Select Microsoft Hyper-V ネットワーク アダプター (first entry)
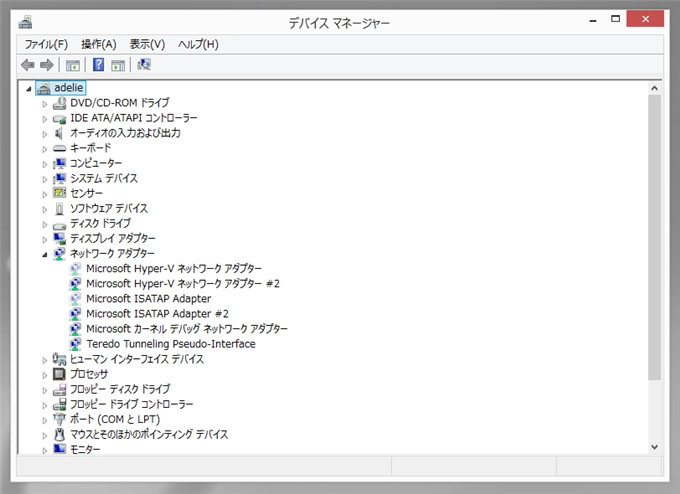This screenshot has height=494, width=680. (x=173, y=268)
